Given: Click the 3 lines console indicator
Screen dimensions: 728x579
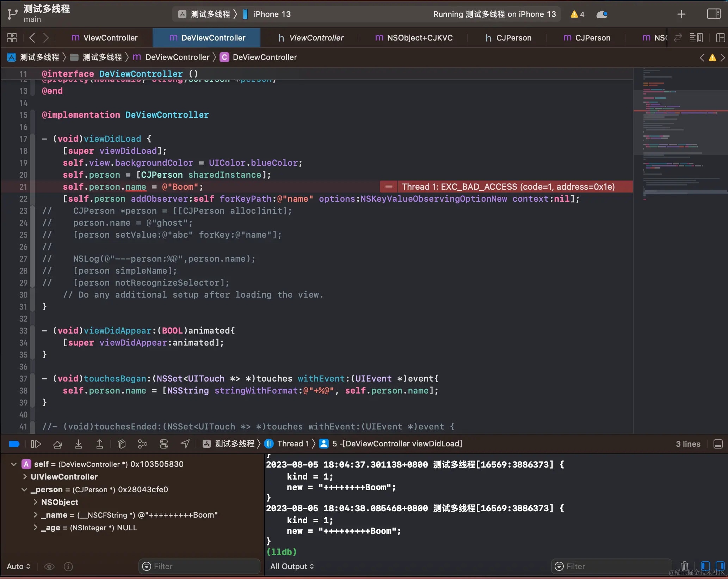Looking at the screenshot, I should (x=688, y=444).
